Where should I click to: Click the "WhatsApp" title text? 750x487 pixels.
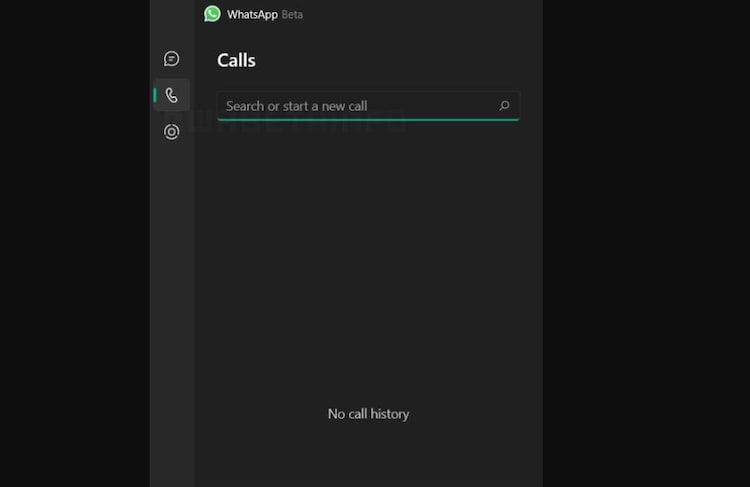(x=252, y=15)
